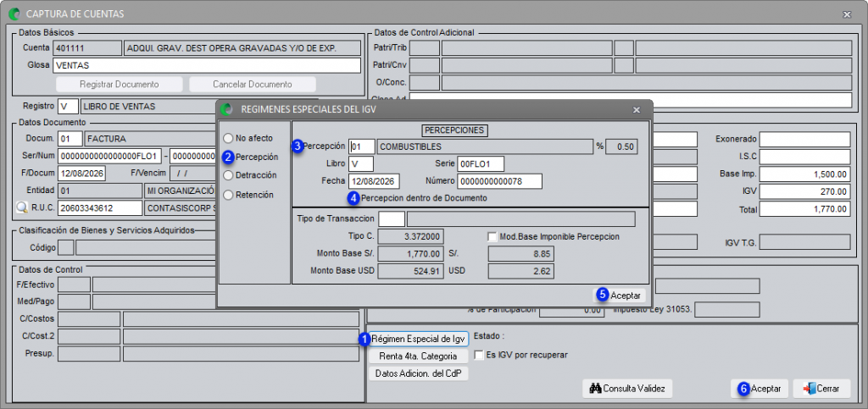Image resolution: width=868 pixels, height=409 pixels.
Task: Select the Percepción radio option
Action: (227, 157)
